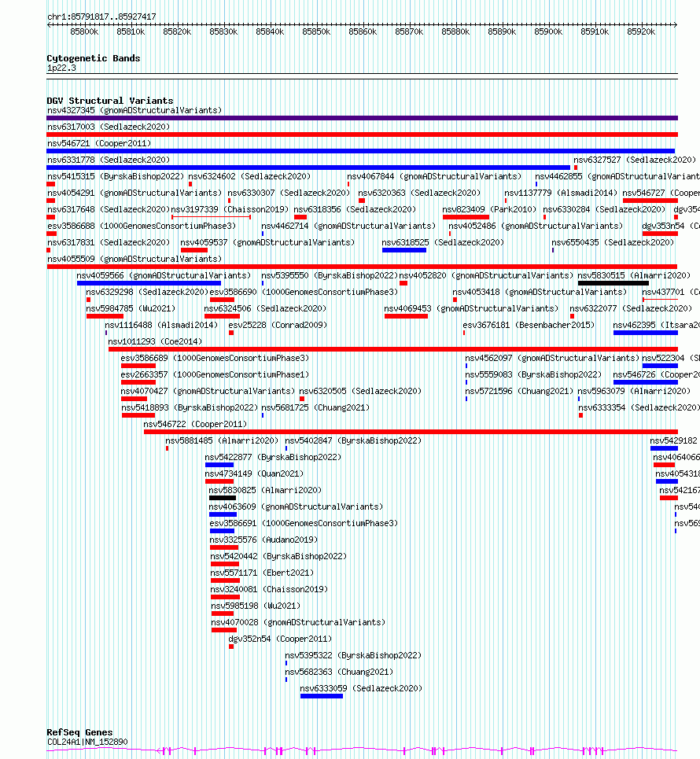Viewport: 700px width, 759px height.
Task: Select nsv6324506 Sedlazeck2020 label
Action: click(x=265, y=308)
